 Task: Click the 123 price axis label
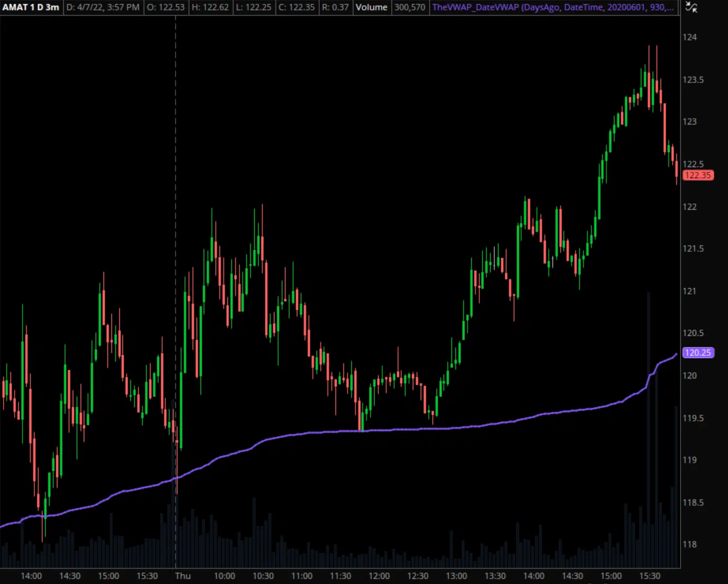690,121
